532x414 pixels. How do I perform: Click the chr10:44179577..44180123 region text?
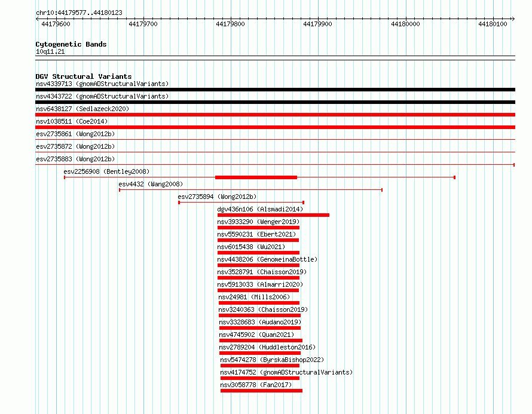point(79,13)
